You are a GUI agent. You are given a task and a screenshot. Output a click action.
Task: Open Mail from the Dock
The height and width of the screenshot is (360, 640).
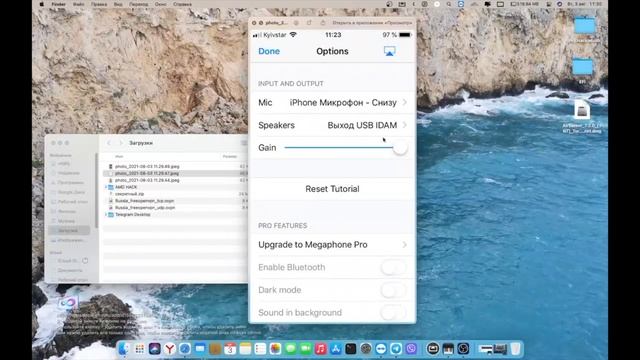point(200,349)
